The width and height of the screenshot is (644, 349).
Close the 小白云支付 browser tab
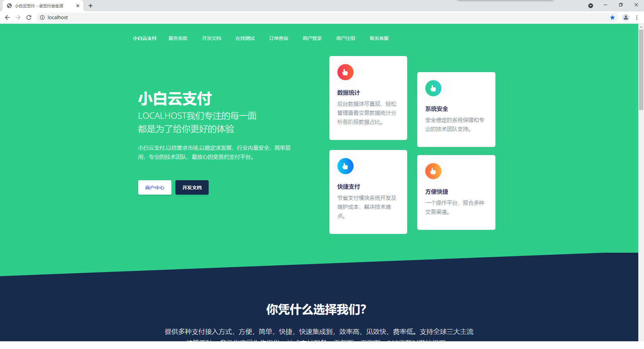click(78, 6)
